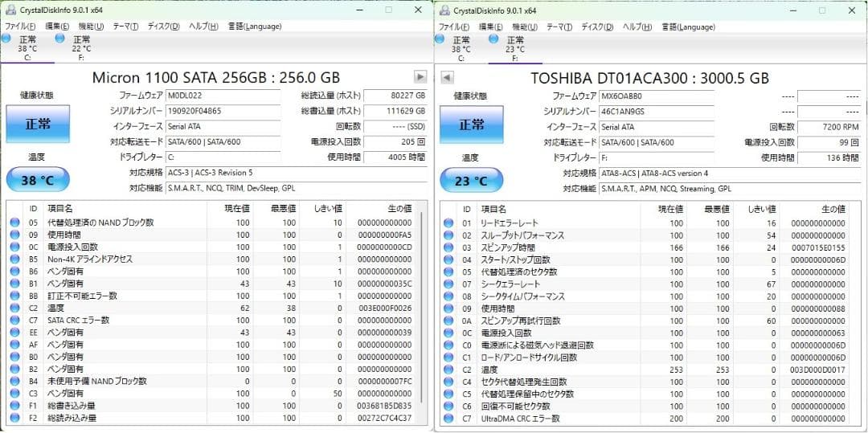Click status icon for 未使用予備 NAND ブロック数 row
Viewport: 868px width, 433px height.
[x=15, y=381]
